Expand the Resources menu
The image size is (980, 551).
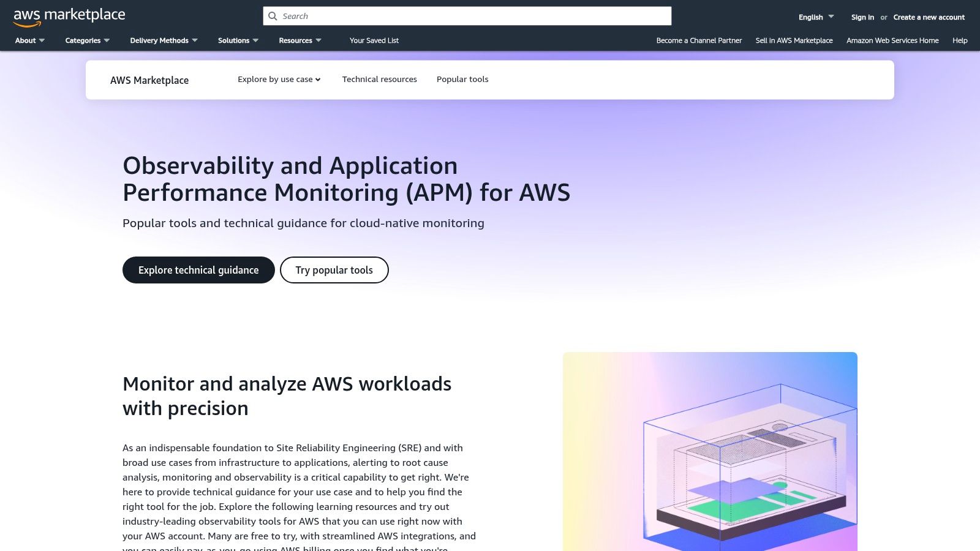tap(300, 40)
